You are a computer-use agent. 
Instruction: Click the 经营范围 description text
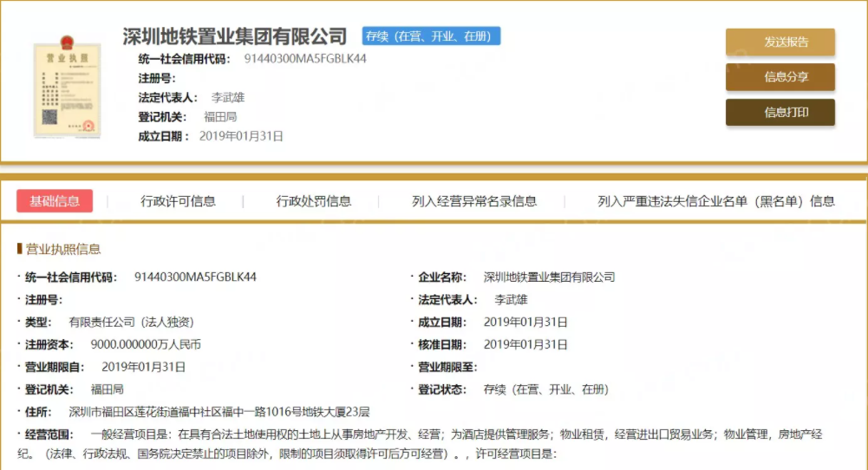pos(421,444)
